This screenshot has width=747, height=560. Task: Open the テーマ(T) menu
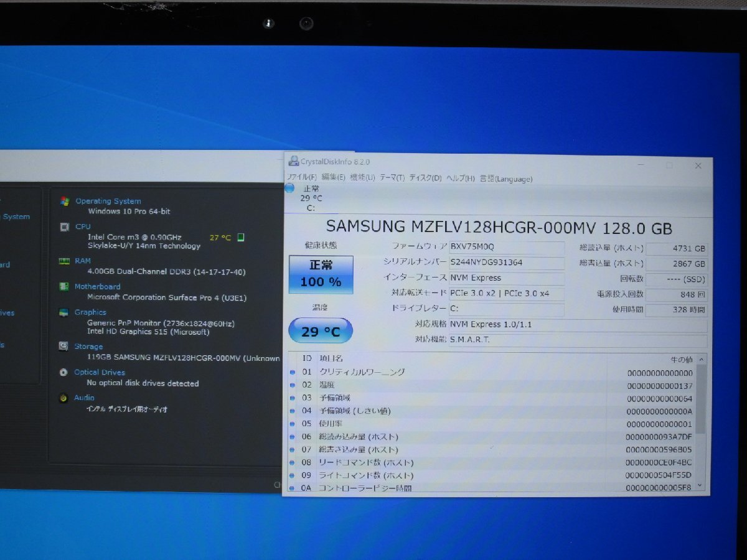(x=392, y=178)
